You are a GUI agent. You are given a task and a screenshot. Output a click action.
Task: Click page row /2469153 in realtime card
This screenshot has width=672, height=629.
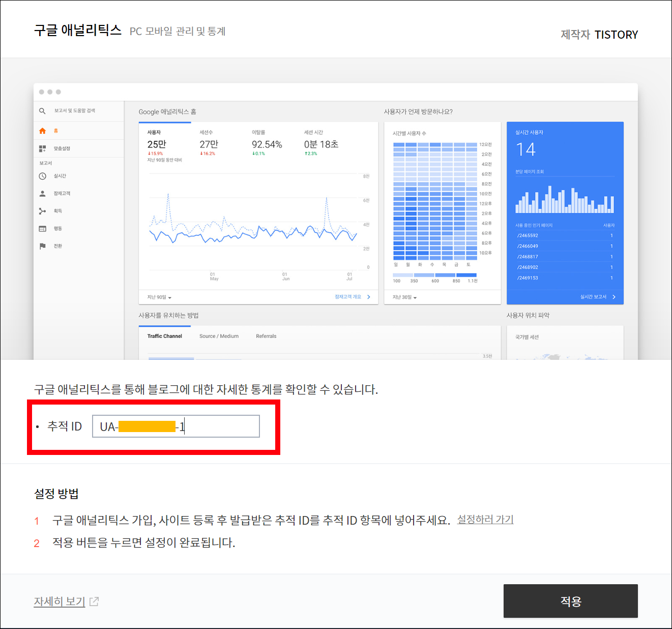[565, 278]
